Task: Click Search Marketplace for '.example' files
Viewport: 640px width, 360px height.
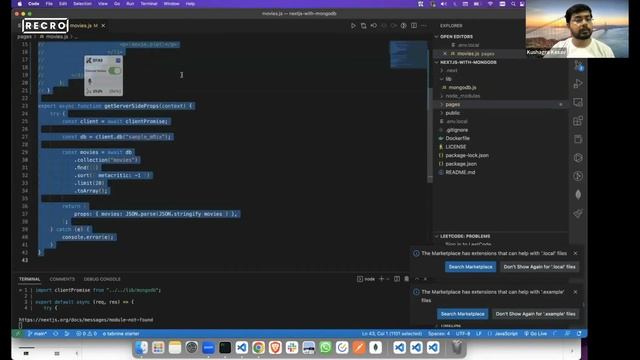Action: click(x=462, y=314)
